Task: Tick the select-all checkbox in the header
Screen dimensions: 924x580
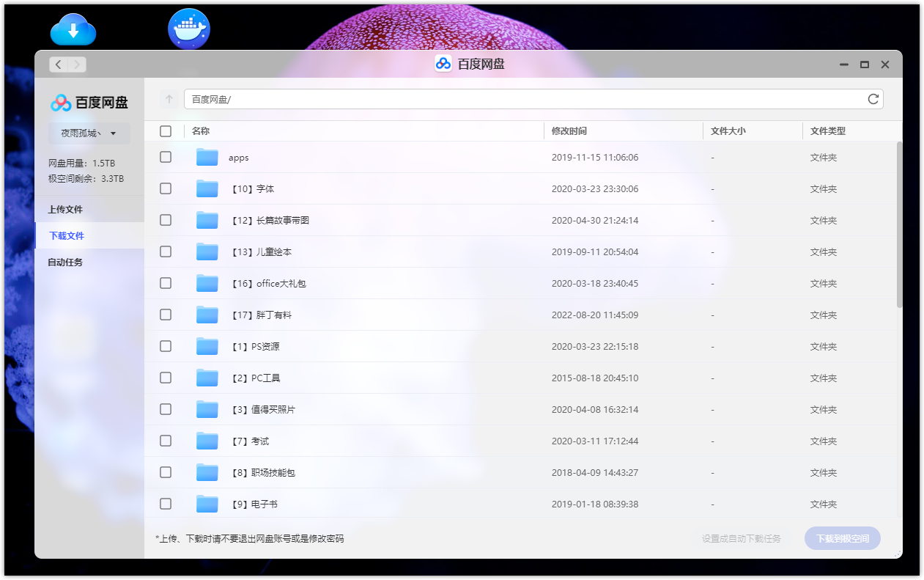Action: pos(166,131)
